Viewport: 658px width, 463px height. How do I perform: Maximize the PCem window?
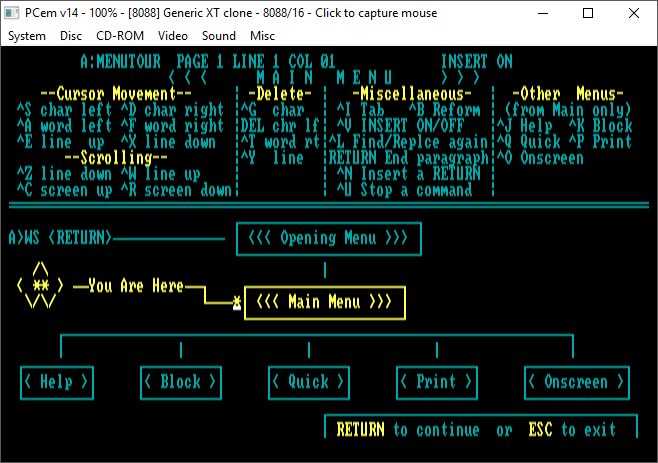click(588, 13)
